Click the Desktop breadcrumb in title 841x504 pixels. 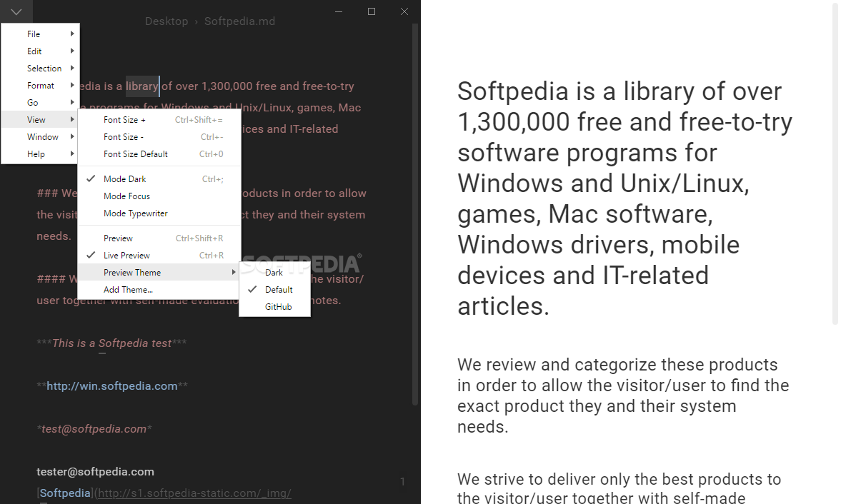[x=166, y=21]
